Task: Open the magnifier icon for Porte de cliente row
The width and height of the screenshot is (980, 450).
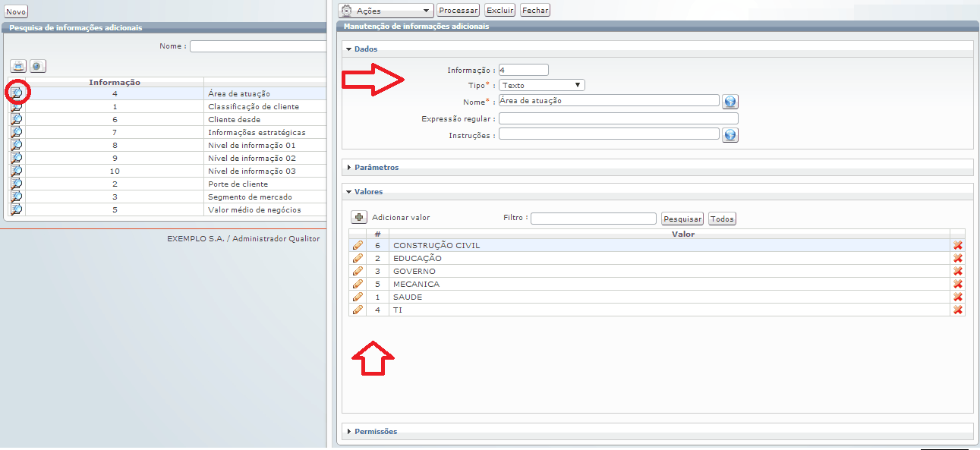Action: [17, 184]
